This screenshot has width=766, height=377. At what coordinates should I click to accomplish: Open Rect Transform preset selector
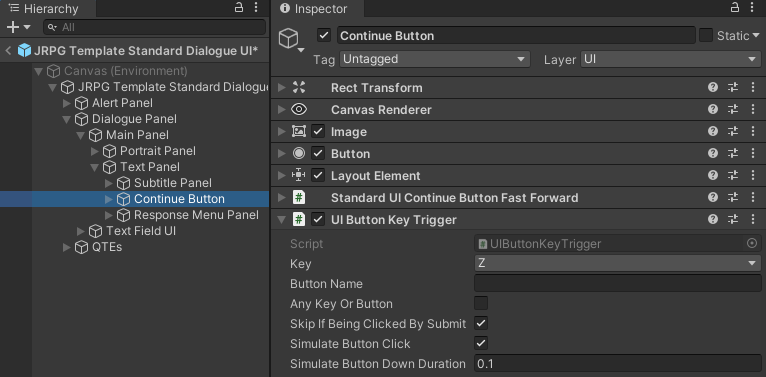pos(733,87)
